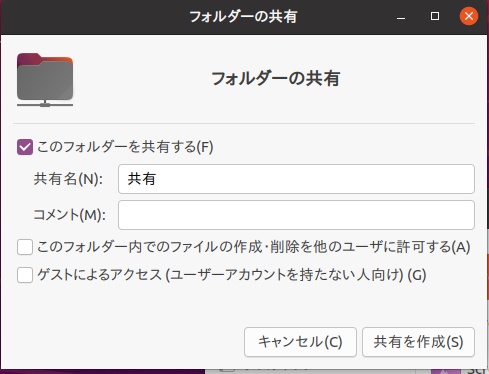This screenshot has height=374, width=489.
Task: Click the 共有を作成(S) button
Action: [418, 342]
